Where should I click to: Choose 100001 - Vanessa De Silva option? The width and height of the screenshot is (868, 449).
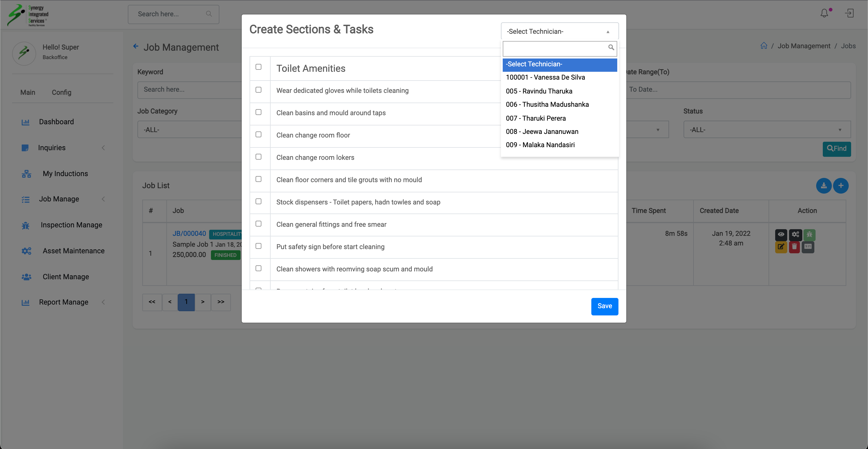[545, 77]
